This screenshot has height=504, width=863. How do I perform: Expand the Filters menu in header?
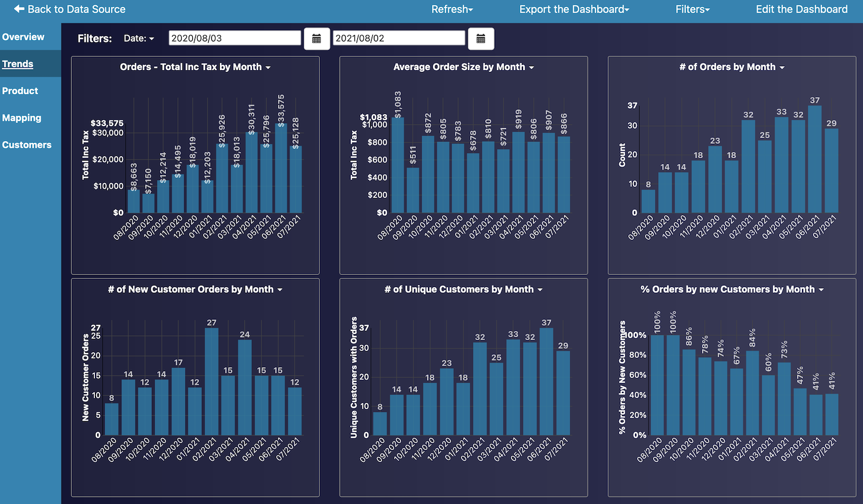tap(693, 9)
